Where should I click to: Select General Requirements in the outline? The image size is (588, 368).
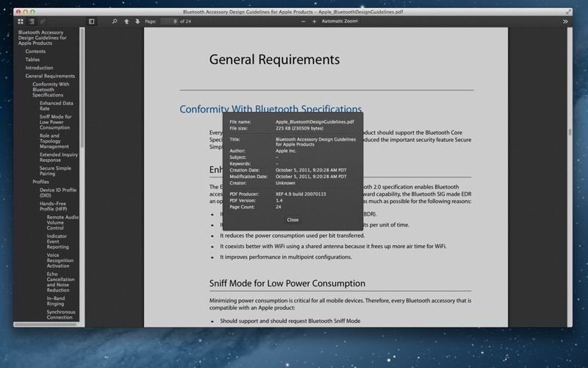50,76
